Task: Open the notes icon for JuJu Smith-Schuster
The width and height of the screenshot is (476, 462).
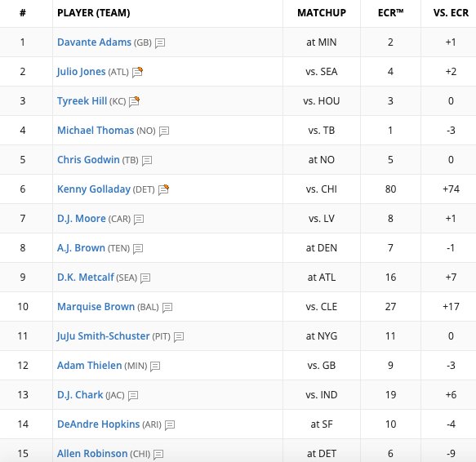Action: (x=179, y=337)
